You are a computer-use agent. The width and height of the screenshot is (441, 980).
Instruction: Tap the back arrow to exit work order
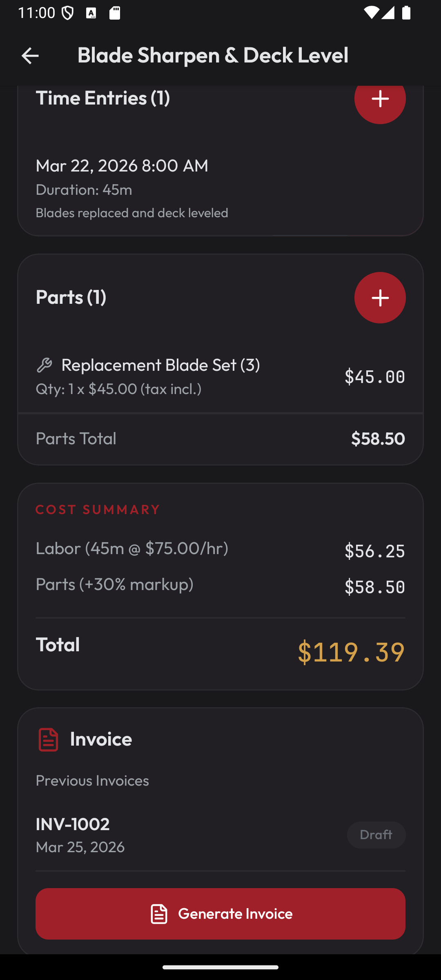tap(30, 56)
